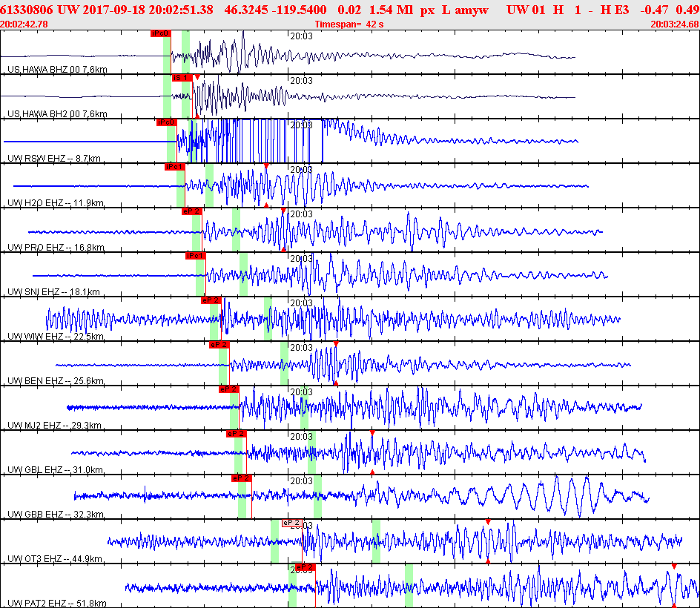
Task: Click the station label UW OT3 EHZ 44.9km
Action: click(55, 559)
